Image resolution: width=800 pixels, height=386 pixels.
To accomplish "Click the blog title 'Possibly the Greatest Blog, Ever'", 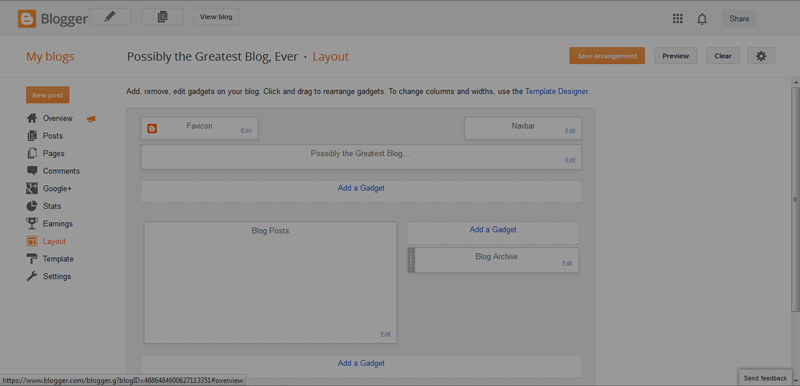I will [212, 57].
